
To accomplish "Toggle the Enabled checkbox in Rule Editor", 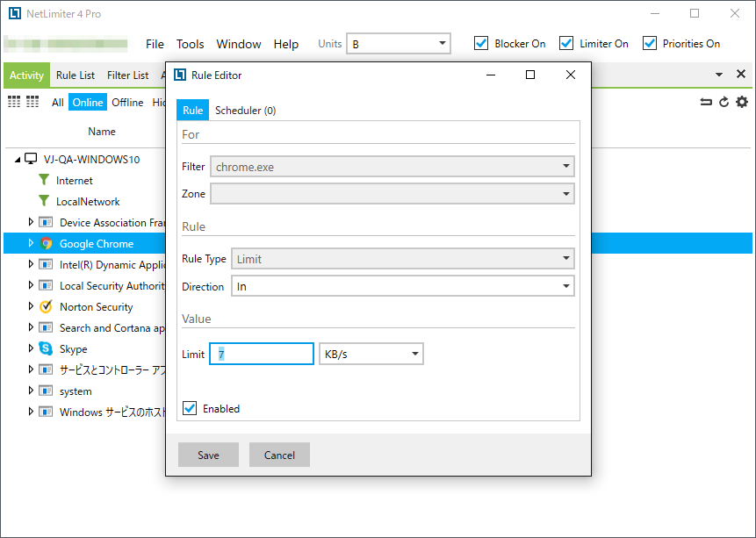I will tap(191, 408).
